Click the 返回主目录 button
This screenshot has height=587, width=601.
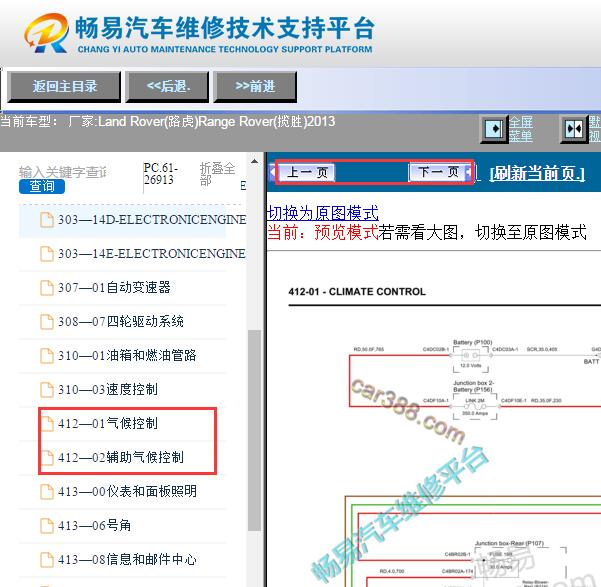click(64, 87)
